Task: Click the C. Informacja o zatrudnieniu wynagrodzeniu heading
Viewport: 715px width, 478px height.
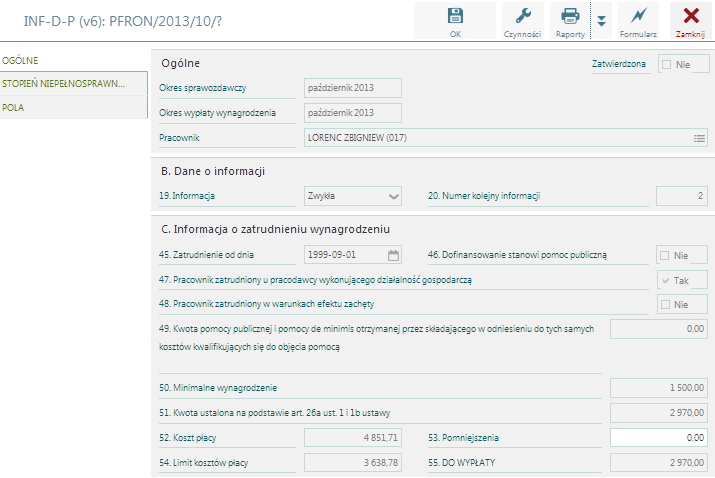Action: click(275, 229)
